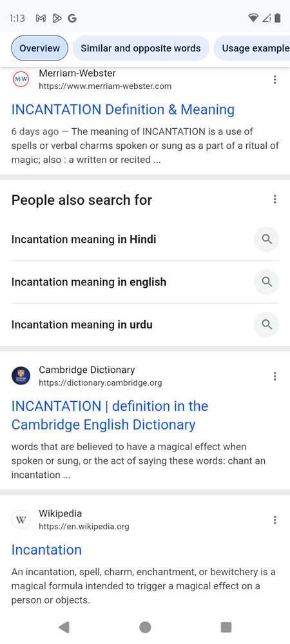Open Cambridge English Dictionary definition link
Screen dimensions: 290x644
pos(110,415)
